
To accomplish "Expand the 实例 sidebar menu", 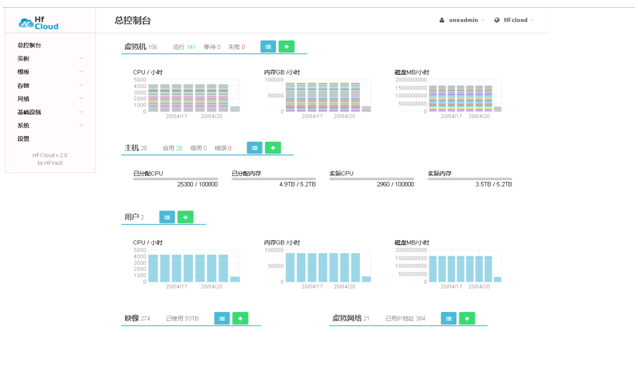I will [50, 59].
